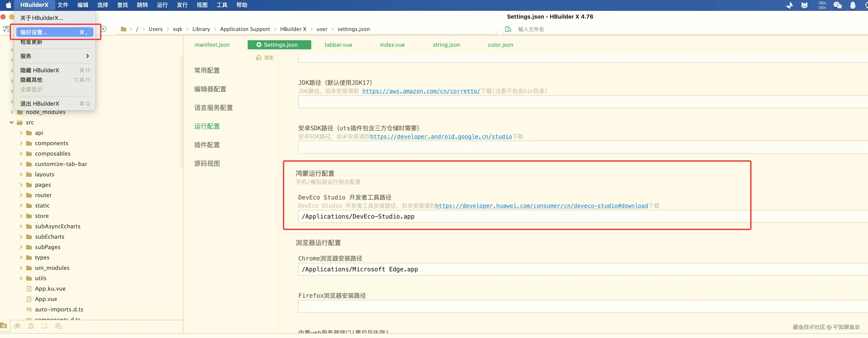Click the file search icon beside 输入文件名
This screenshot has height=338, width=868.
[x=509, y=29]
